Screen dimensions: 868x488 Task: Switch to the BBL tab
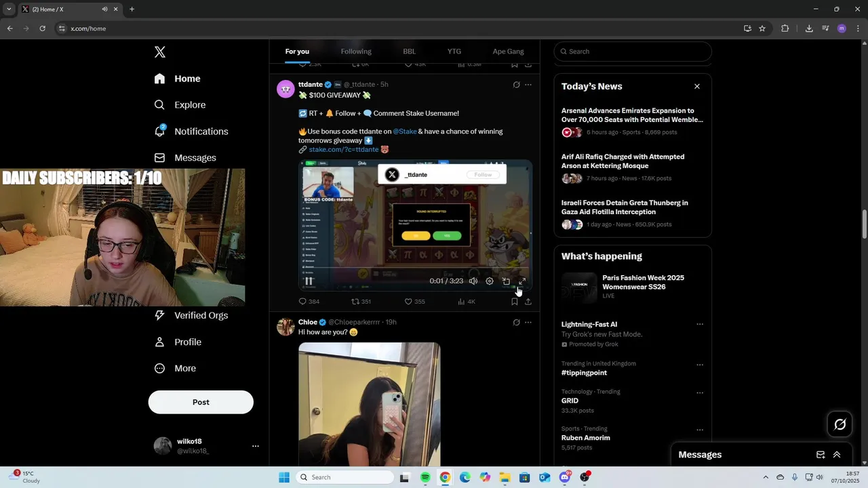point(409,52)
